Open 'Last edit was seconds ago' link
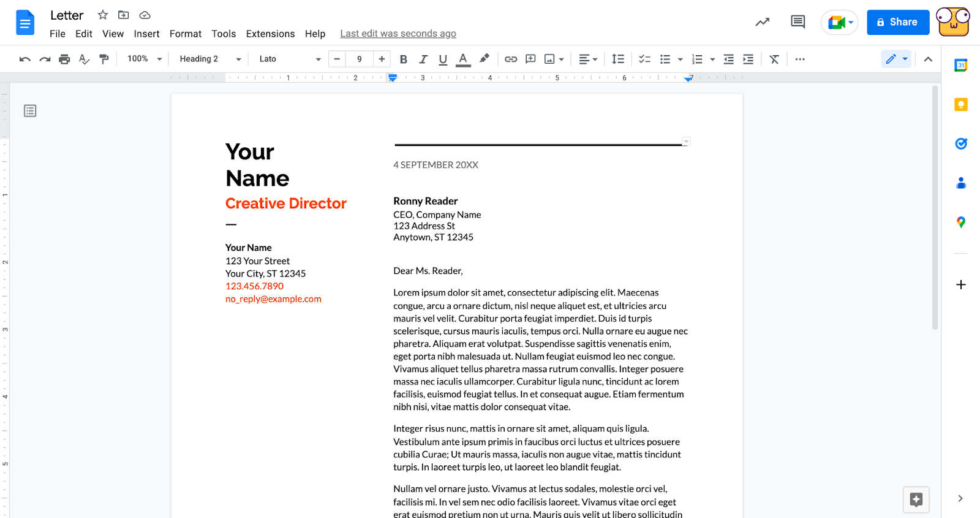Screen dimensions: 980x518 click(x=398, y=34)
